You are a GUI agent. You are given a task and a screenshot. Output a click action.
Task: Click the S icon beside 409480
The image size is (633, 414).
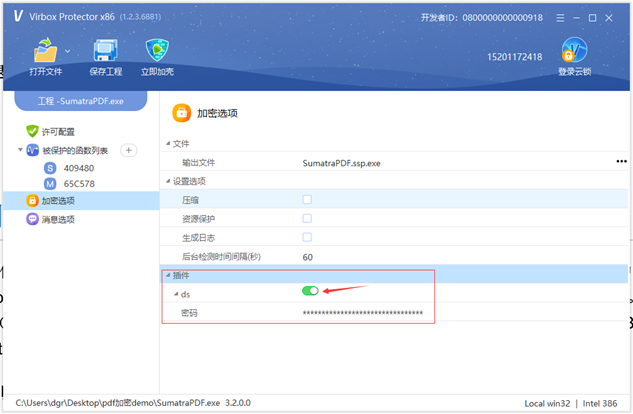(50, 168)
